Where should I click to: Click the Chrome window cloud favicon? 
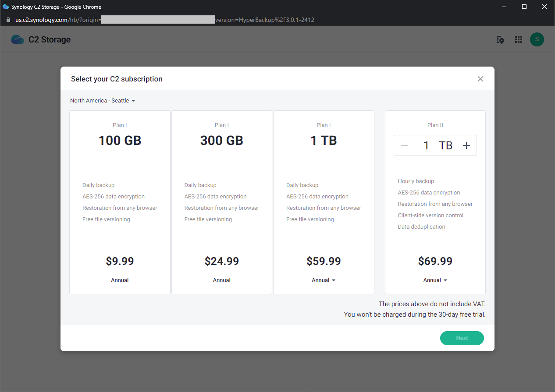[6, 7]
